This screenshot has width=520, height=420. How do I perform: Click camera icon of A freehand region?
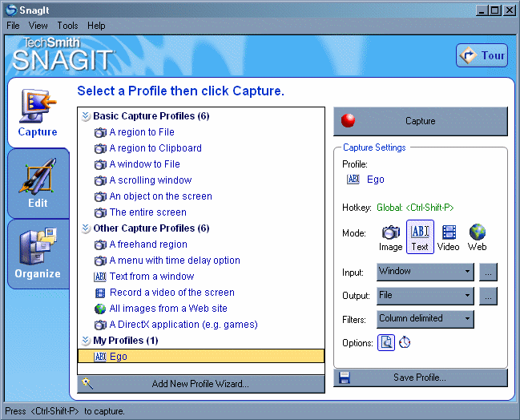tap(100, 244)
